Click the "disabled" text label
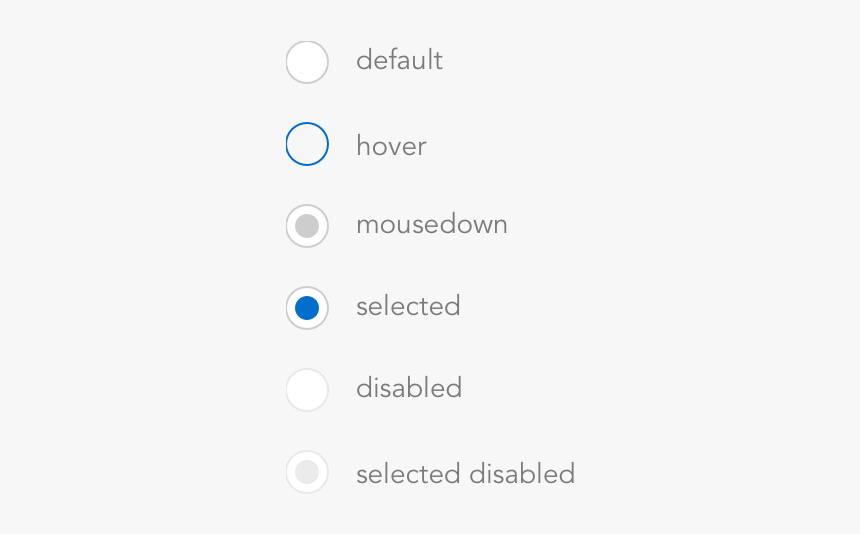The image size is (860, 534). tap(408, 388)
